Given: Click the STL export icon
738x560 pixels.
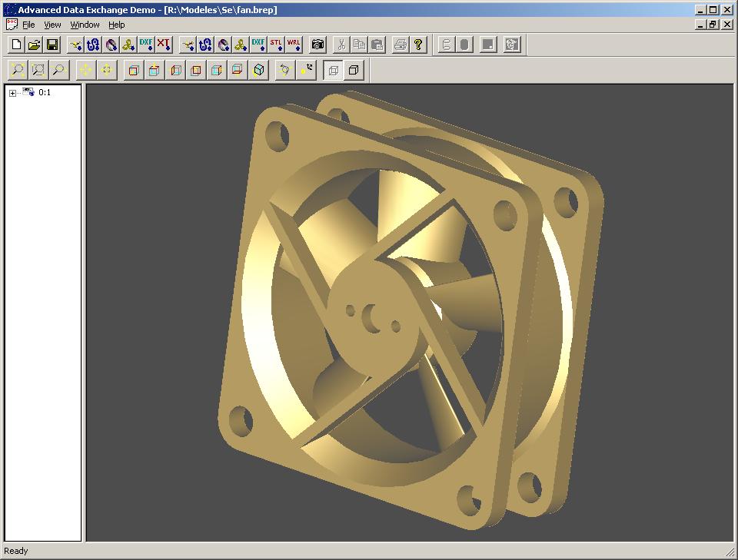Looking at the screenshot, I should coord(276,45).
